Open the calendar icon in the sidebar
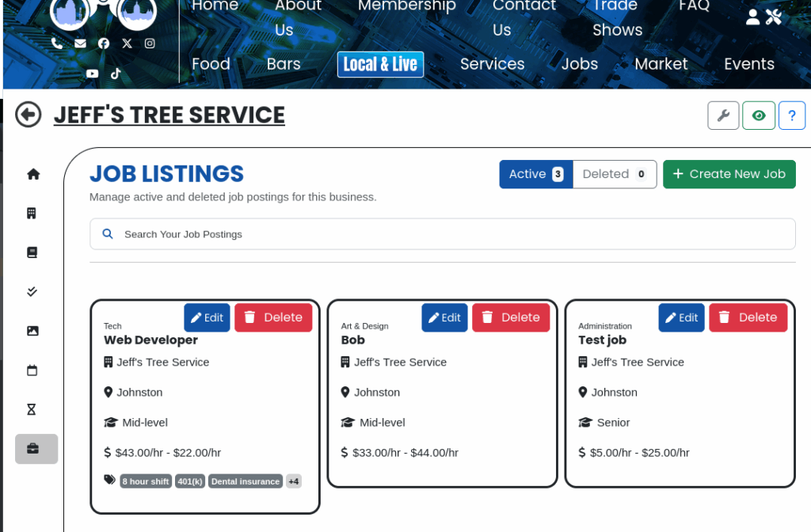811x532 pixels. [x=32, y=370]
